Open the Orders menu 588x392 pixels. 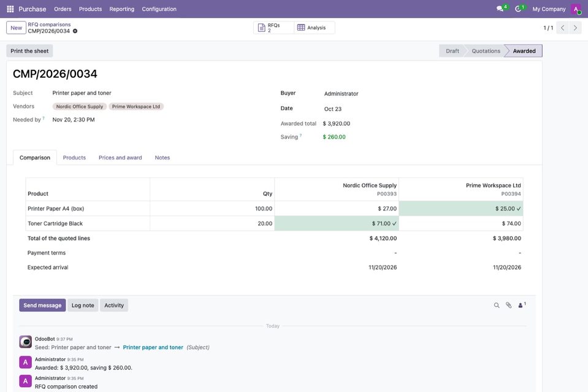(x=63, y=9)
